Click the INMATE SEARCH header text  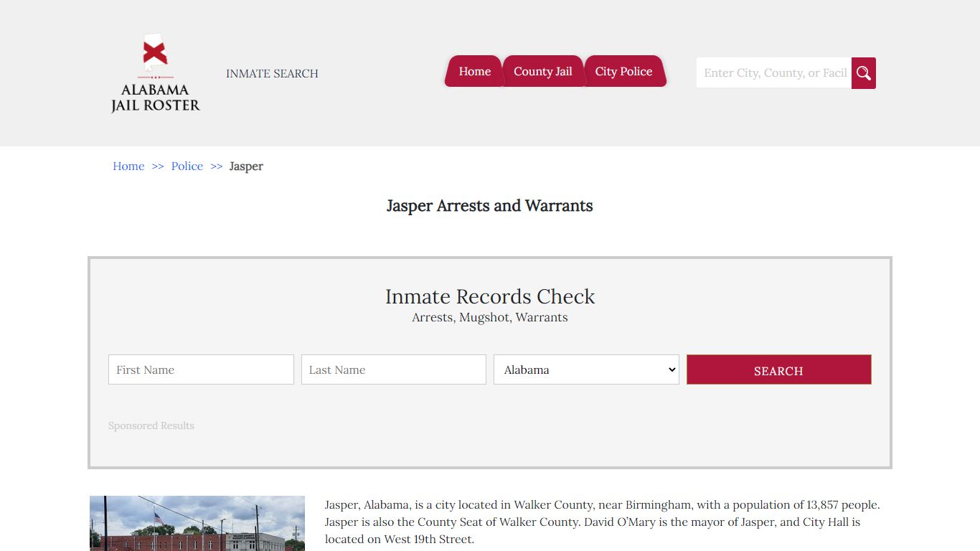(272, 73)
